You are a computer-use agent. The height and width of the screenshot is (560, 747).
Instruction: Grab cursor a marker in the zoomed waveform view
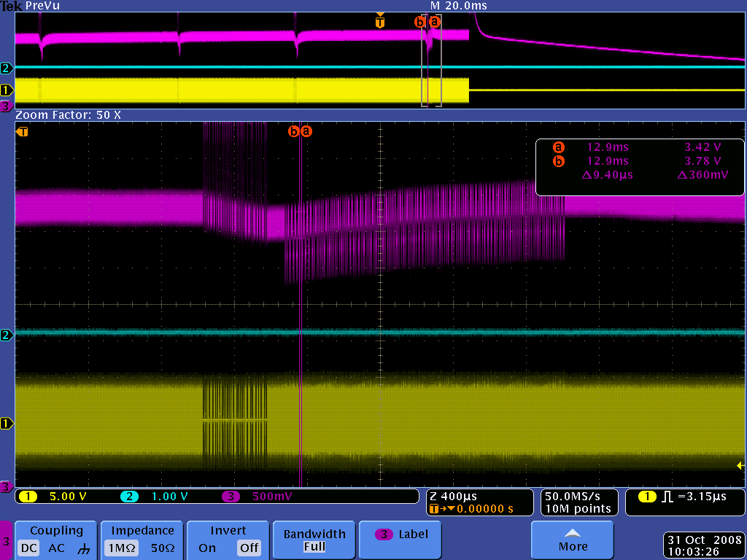(306, 131)
